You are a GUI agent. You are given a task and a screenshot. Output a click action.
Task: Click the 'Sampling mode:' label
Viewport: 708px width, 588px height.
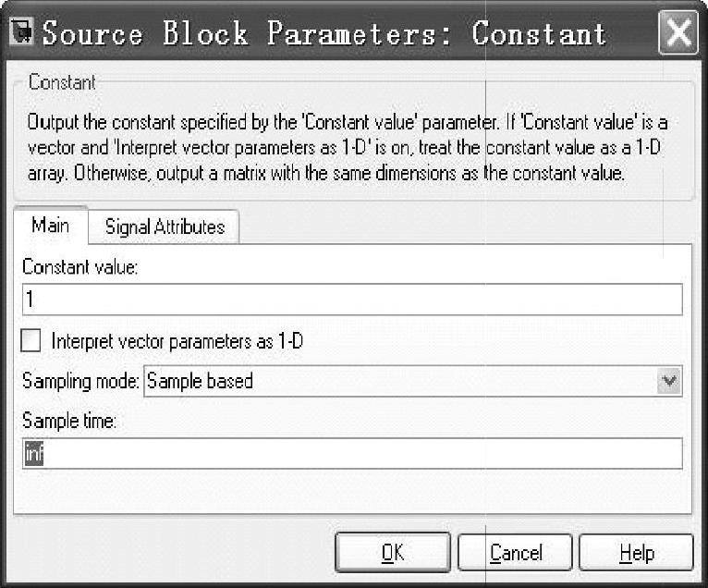pos(81,380)
